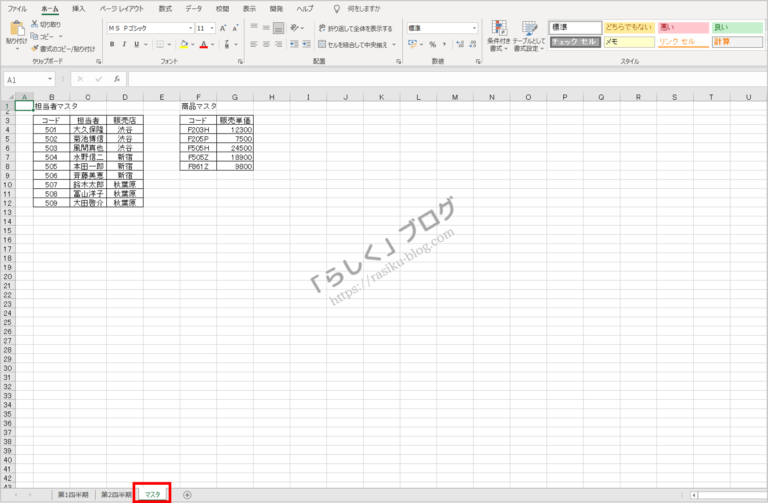768x503 pixels.
Task: Open the font color dropdown arrow
Action: [213, 45]
